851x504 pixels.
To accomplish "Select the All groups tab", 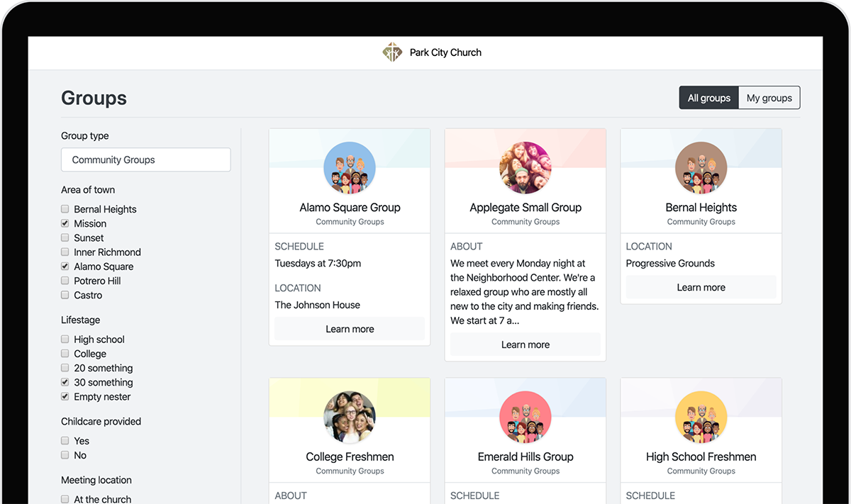I will tap(708, 98).
